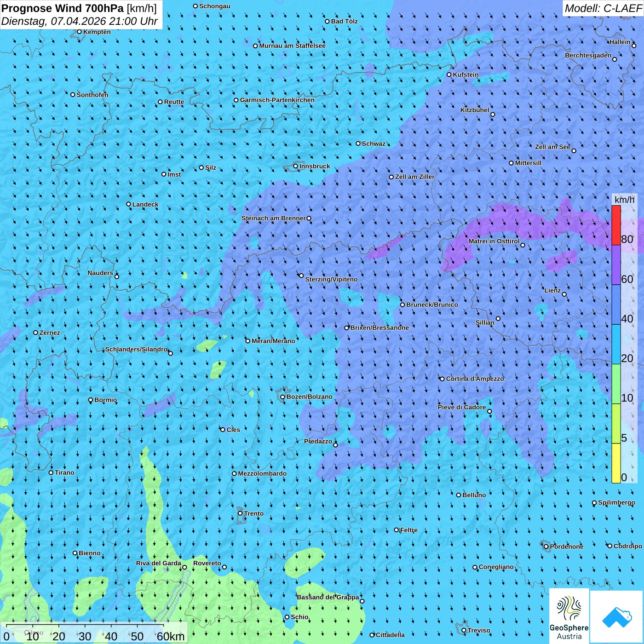Viewport: 644px width, 644px height.
Task: Click the 'Zell am Ziller' label
Action: tap(415, 177)
